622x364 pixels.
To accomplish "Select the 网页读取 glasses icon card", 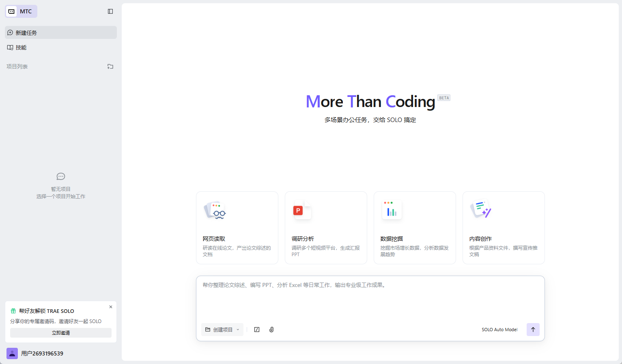I will 215,210.
